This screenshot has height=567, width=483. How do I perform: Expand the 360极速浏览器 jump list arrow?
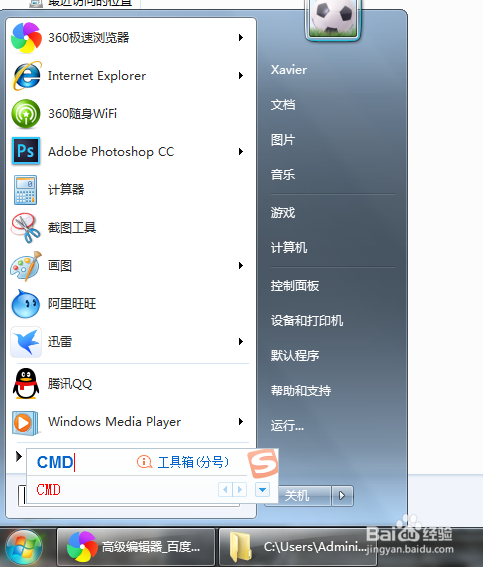pyautogui.click(x=241, y=38)
